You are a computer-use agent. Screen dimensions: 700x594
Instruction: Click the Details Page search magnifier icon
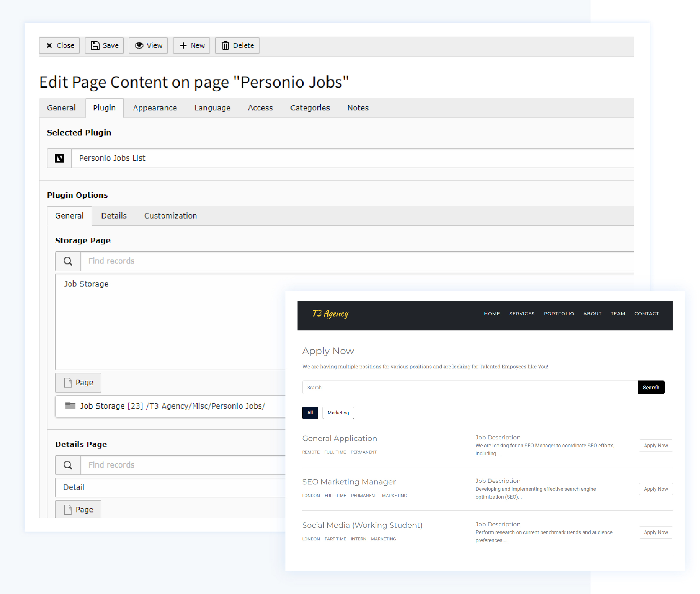[68, 465]
